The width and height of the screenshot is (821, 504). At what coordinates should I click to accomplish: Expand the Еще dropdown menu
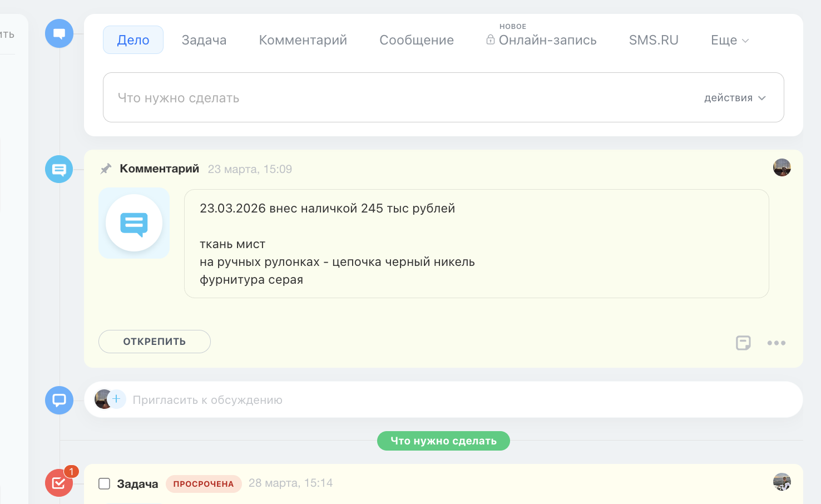tap(730, 40)
